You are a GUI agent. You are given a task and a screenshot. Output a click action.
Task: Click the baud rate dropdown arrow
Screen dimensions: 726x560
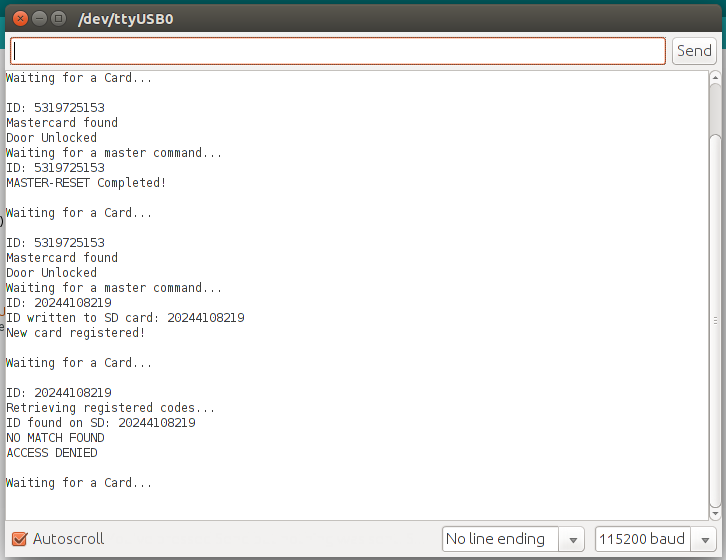click(x=705, y=540)
